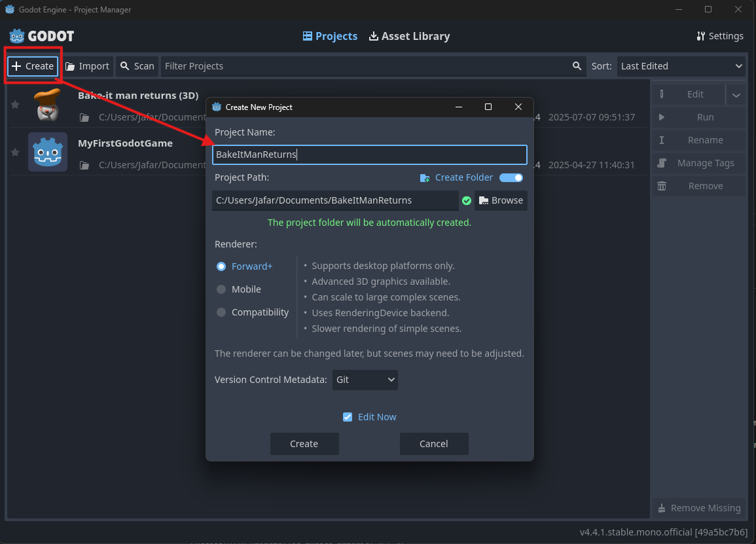
Task: Scan for projects with the Scan button
Action: pyautogui.click(x=137, y=66)
